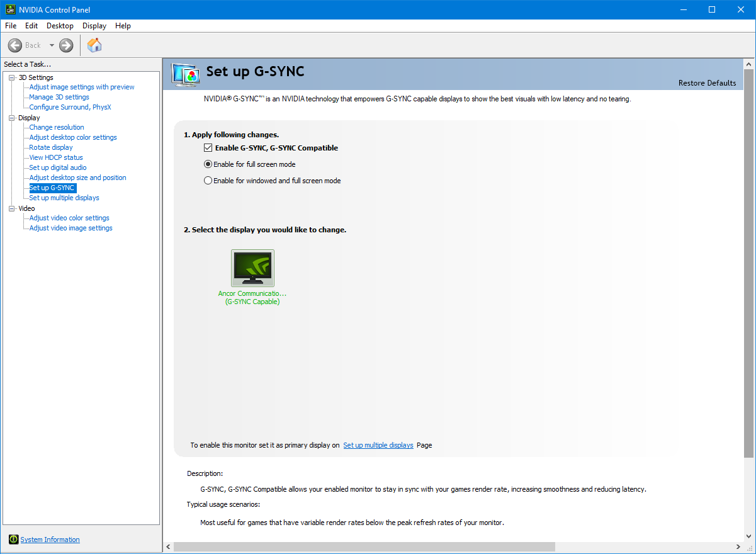Click the horizontal scrollbar left arrow
This screenshot has width=756, height=554.
(168, 546)
